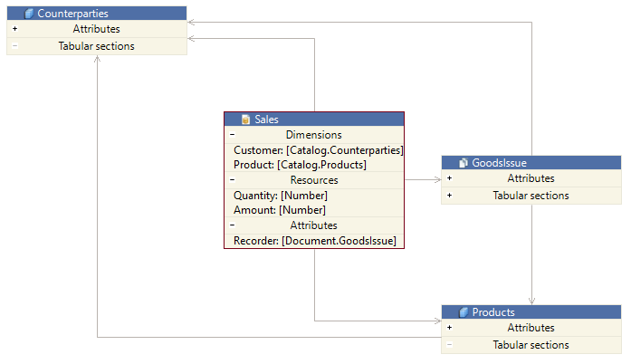Viewport: 631px width, 364px height.
Task: Expand Attributes in the Products box
Action: [449, 329]
